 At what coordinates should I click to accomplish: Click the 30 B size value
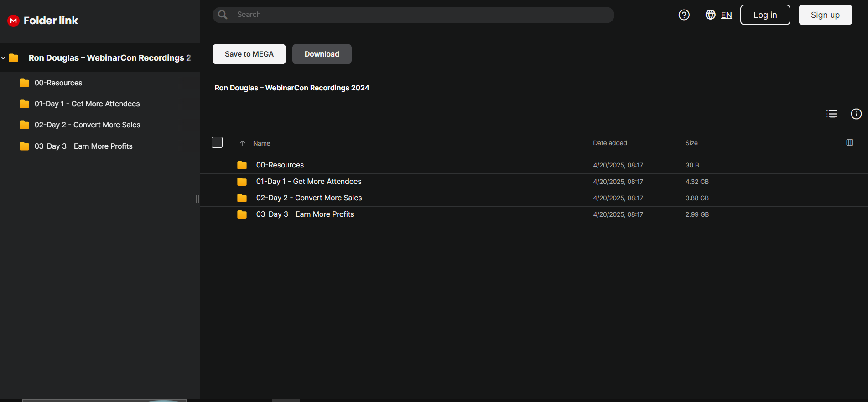(x=692, y=165)
